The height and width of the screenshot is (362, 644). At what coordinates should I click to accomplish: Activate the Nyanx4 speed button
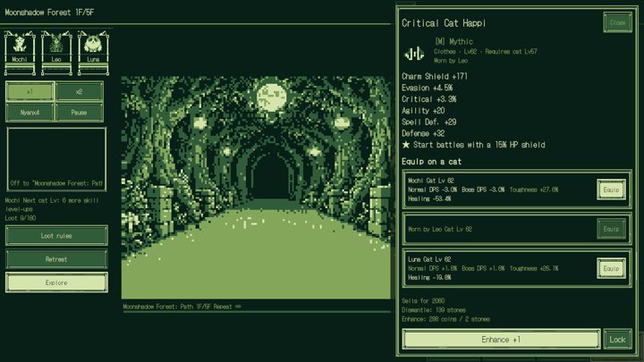(x=30, y=112)
